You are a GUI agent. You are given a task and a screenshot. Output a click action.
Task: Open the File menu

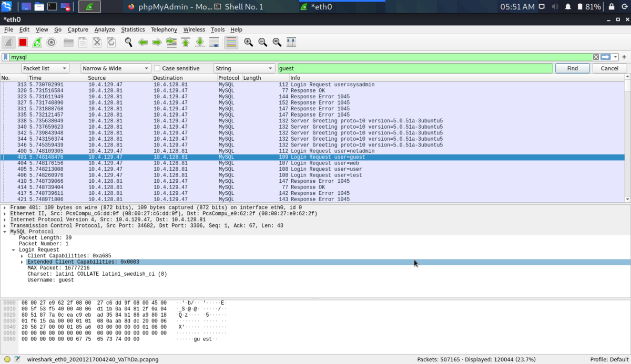click(x=8, y=30)
